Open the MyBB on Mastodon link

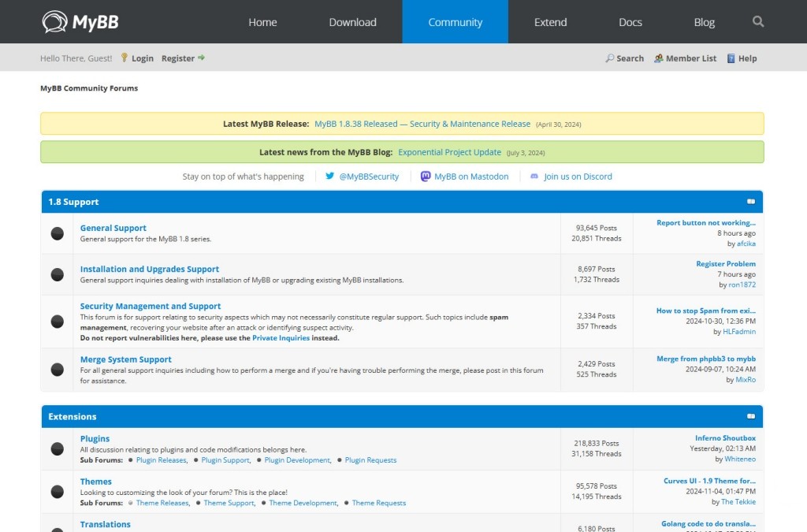coord(471,177)
